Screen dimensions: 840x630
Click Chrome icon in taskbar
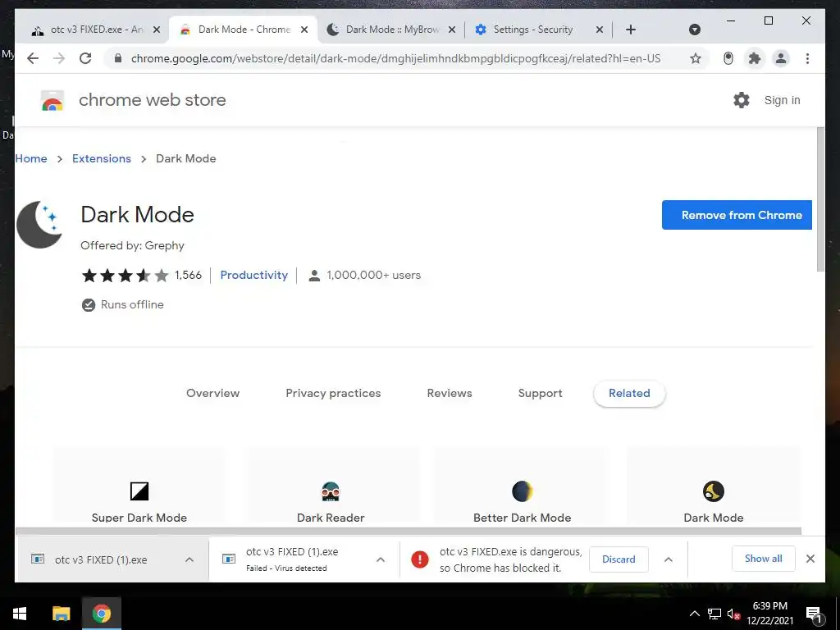[x=101, y=614]
